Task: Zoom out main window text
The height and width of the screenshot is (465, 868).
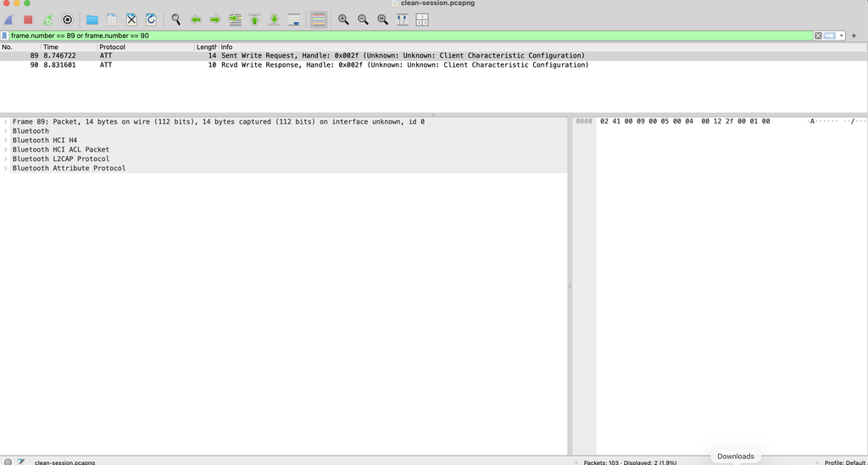Action: (363, 20)
